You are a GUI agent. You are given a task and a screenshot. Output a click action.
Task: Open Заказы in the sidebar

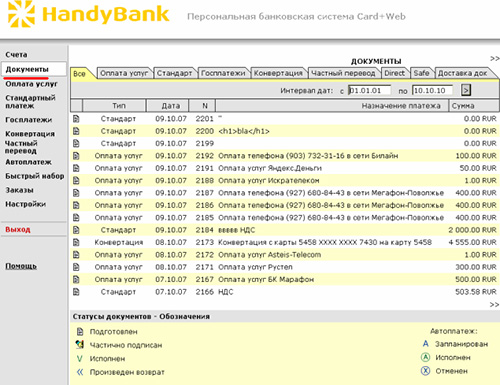tap(19, 190)
